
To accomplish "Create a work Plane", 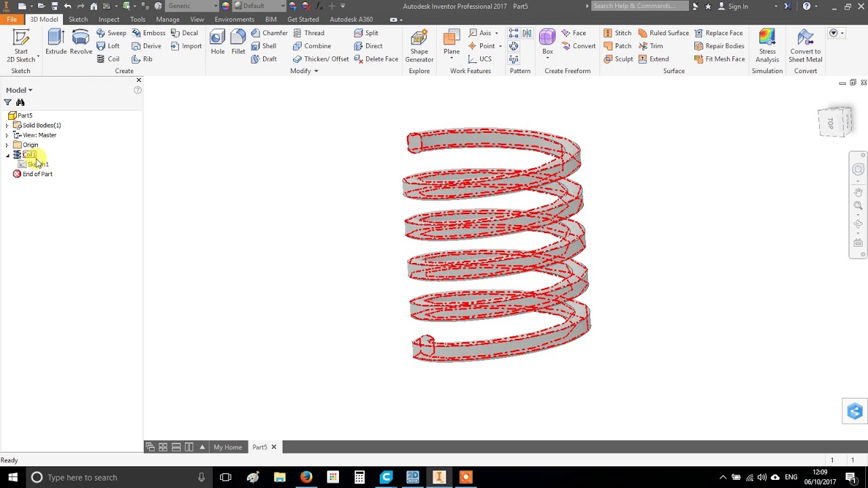I will (x=451, y=43).
